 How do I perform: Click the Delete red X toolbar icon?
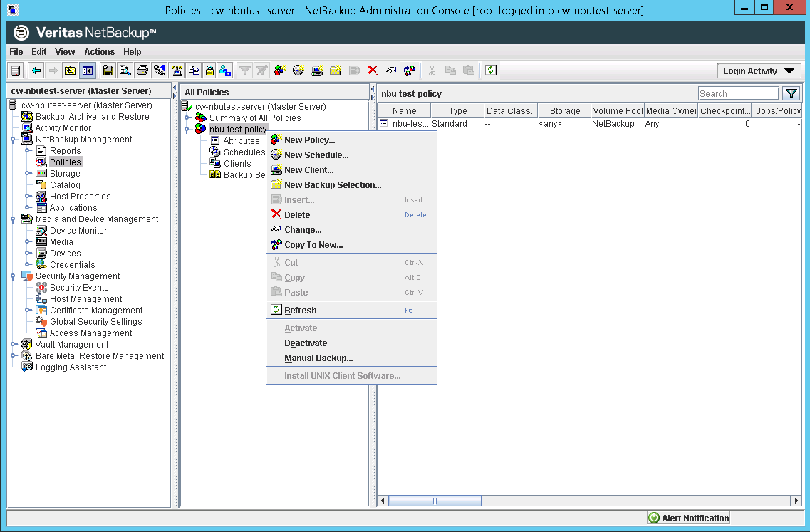[371, 71]
